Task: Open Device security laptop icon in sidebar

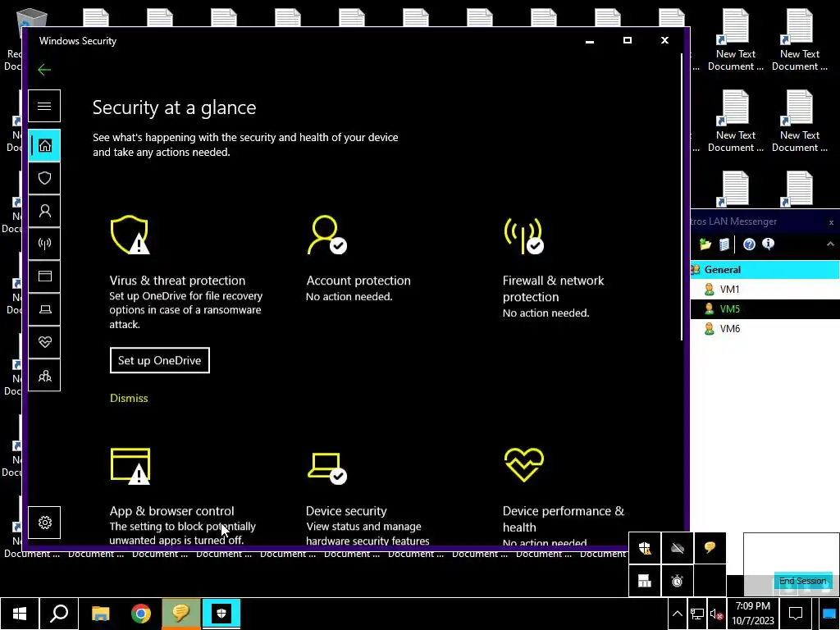Action: pos(44,309)
